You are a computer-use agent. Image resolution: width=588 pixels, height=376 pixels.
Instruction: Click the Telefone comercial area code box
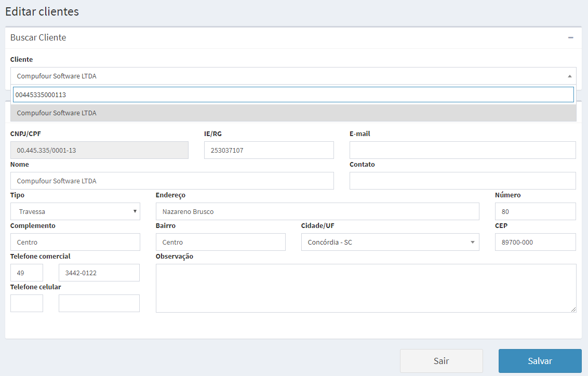pos(26,273)
